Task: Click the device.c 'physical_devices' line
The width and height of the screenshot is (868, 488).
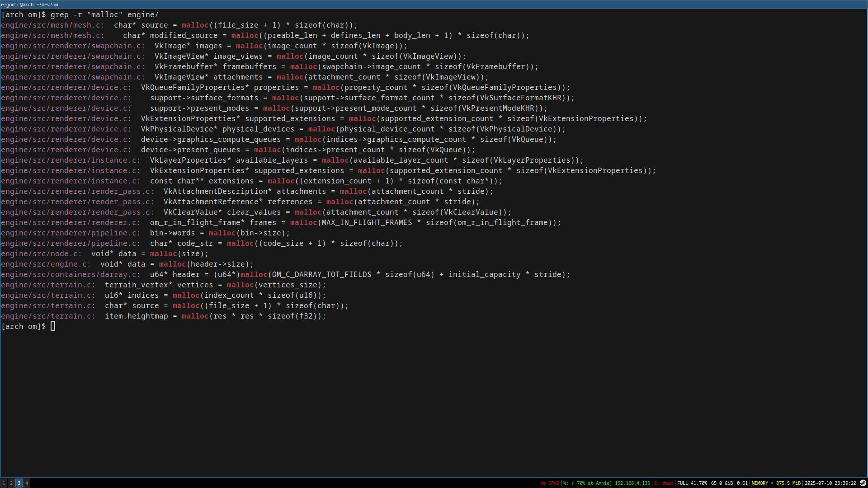Action: (x=283, y=129)
